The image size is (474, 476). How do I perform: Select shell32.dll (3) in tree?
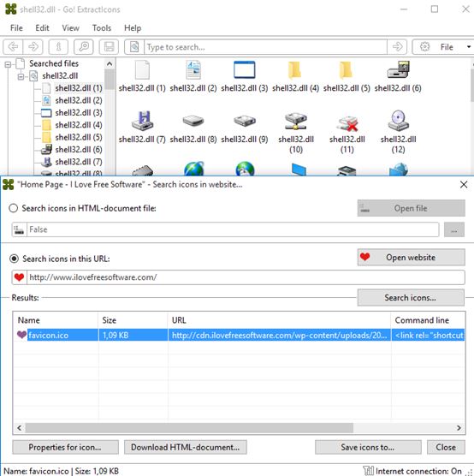tap(79, 113)
